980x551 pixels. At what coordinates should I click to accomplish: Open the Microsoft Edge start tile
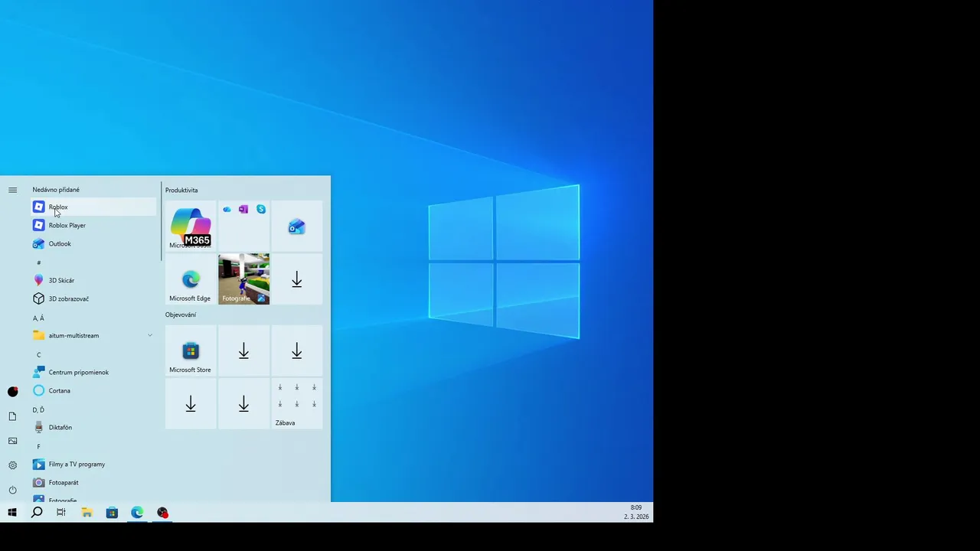pyautogui.click(x=191, y=279)
